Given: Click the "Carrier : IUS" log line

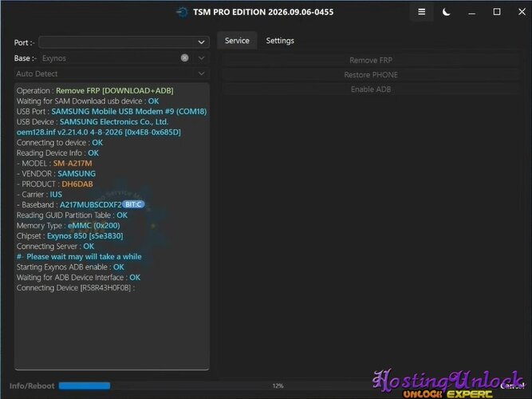Looking at the screenshot, I should pos(39,195).
